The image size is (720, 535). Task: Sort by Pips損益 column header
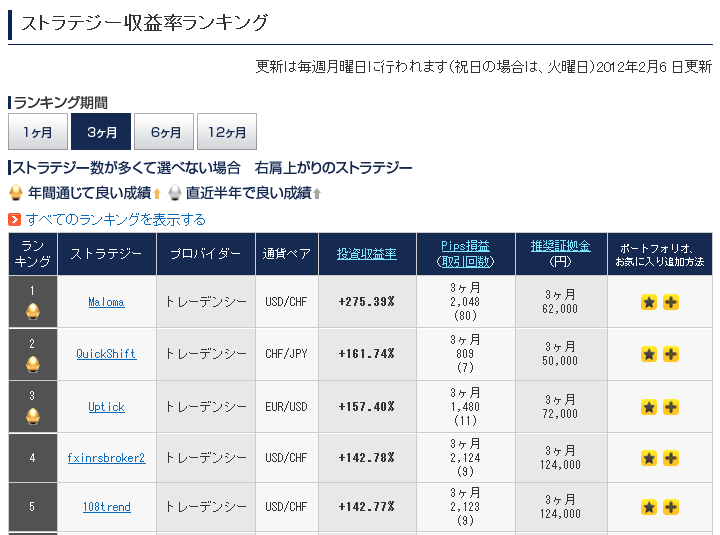pos(465,246)
